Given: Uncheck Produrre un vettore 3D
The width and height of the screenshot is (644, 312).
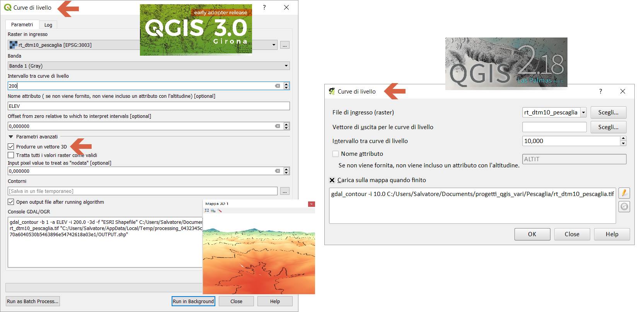Looking at the screenshot, I should point(11,147).
